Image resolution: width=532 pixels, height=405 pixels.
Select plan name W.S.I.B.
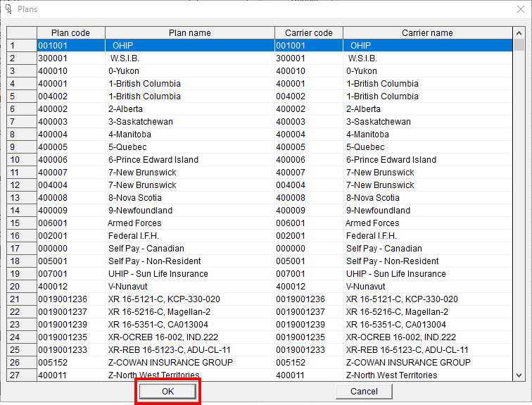190,58
